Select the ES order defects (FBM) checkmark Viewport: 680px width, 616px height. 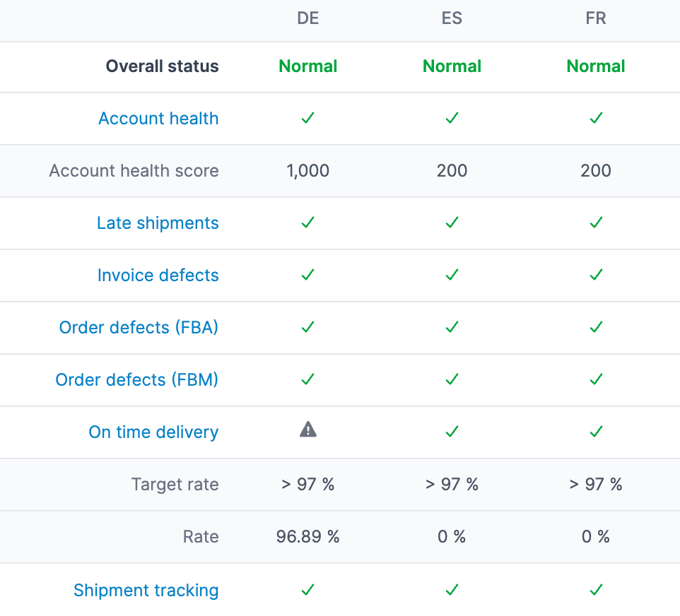451,379
